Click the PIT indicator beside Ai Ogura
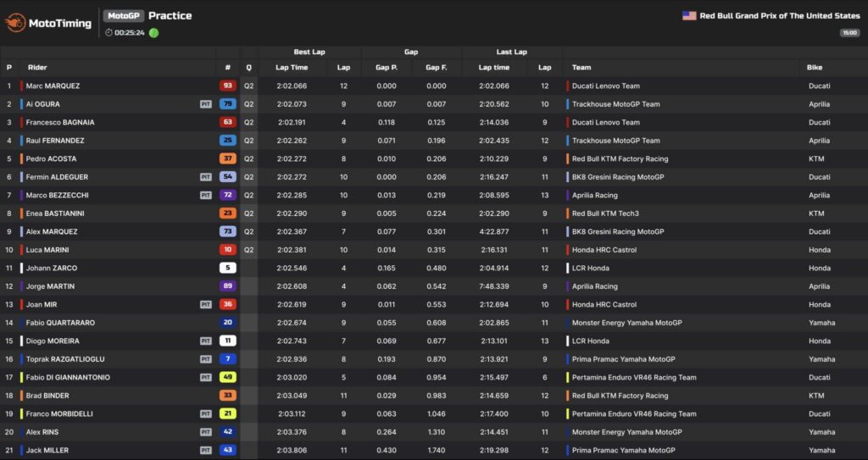 coord(206,104)
